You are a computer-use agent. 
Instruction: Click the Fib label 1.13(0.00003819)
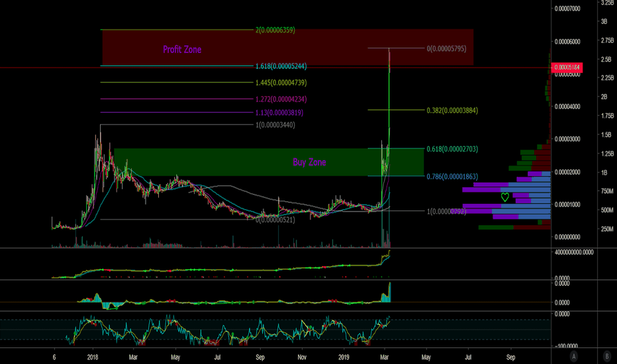tap(279, 113)
